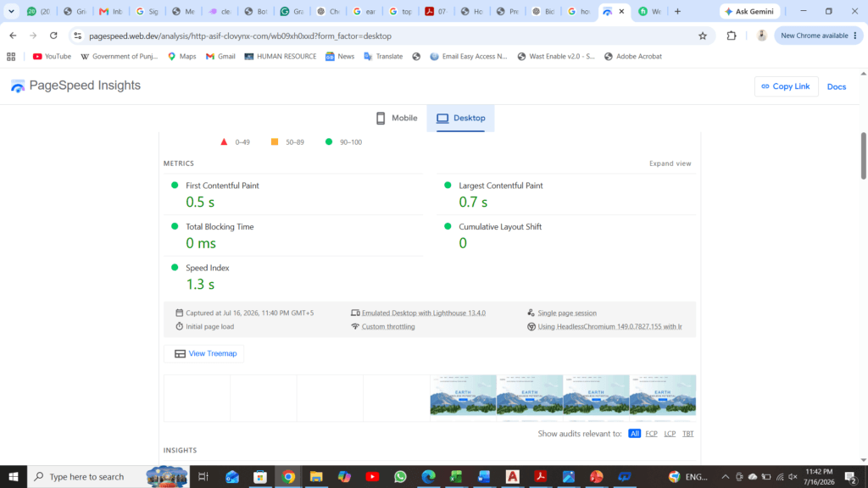Filter audits by FCP
The width and height of the screenshot is (868, 488).
click(x=651, y=433)
